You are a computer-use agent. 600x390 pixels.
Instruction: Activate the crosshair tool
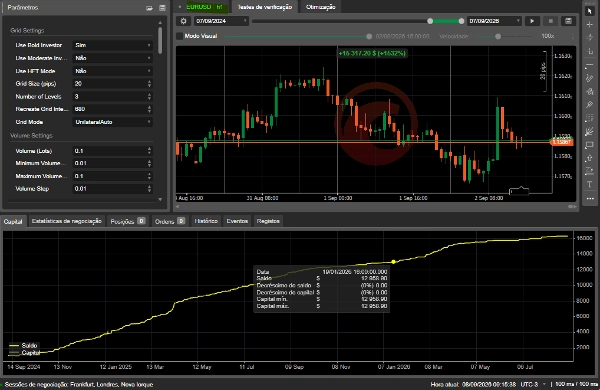[x=590, y=24]
